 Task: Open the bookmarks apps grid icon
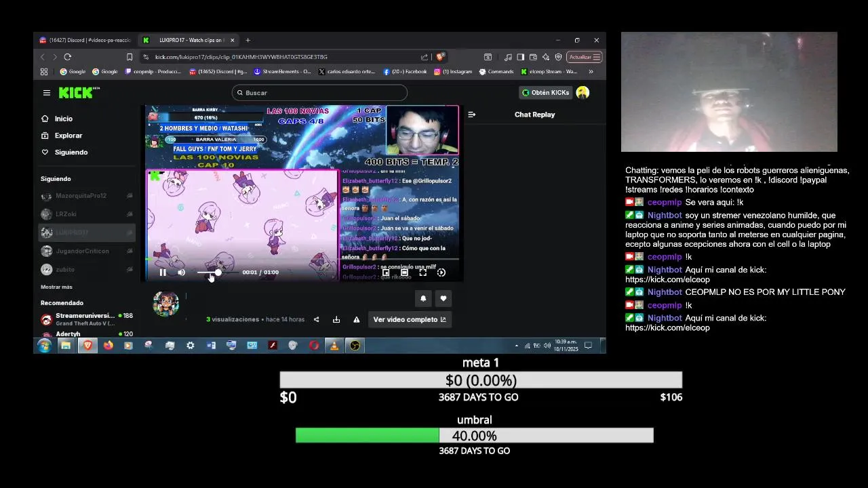44,71
